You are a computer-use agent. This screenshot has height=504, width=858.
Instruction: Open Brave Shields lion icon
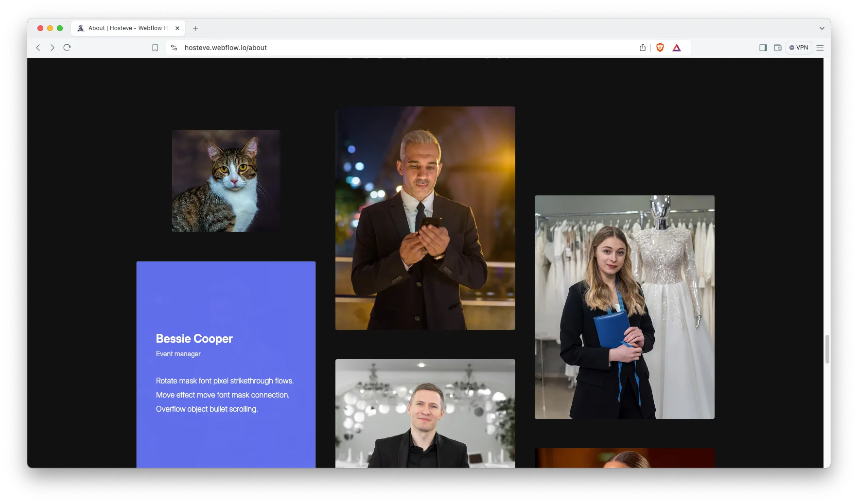click(x=660, y=48)
